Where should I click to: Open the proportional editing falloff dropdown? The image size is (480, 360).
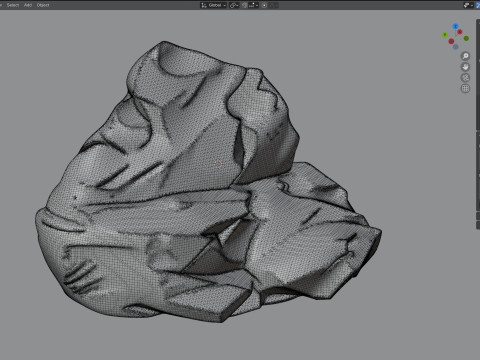pos(273,5)
